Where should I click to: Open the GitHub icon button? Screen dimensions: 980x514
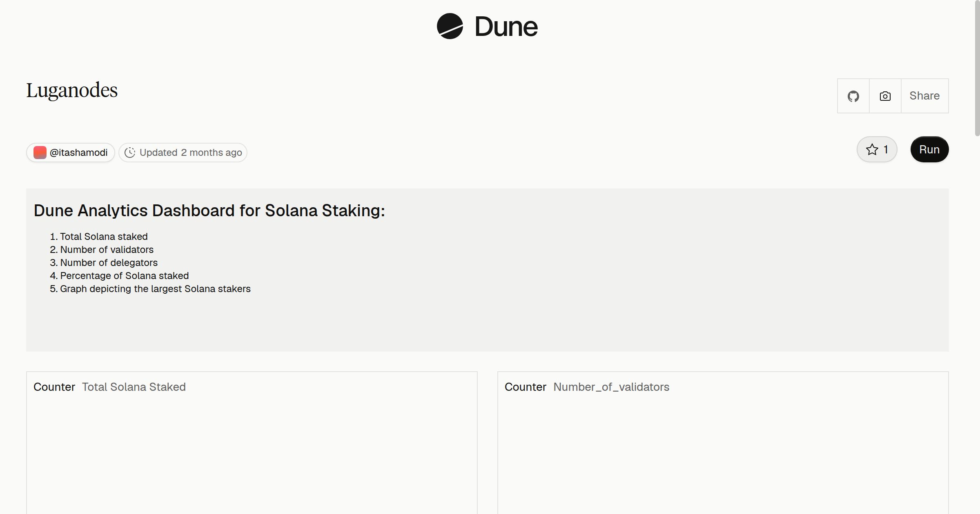[x=853, y=96]
